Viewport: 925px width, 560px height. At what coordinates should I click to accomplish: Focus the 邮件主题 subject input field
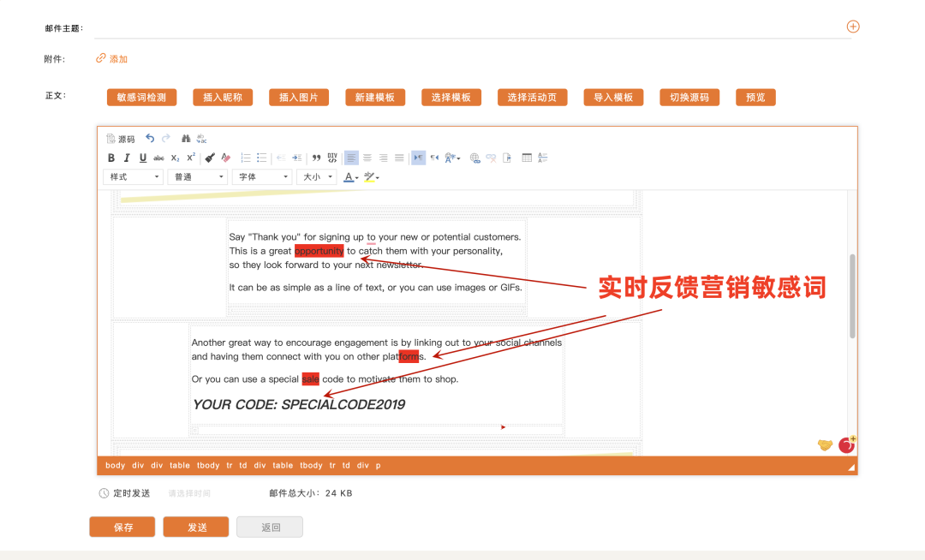coord(473,27)
